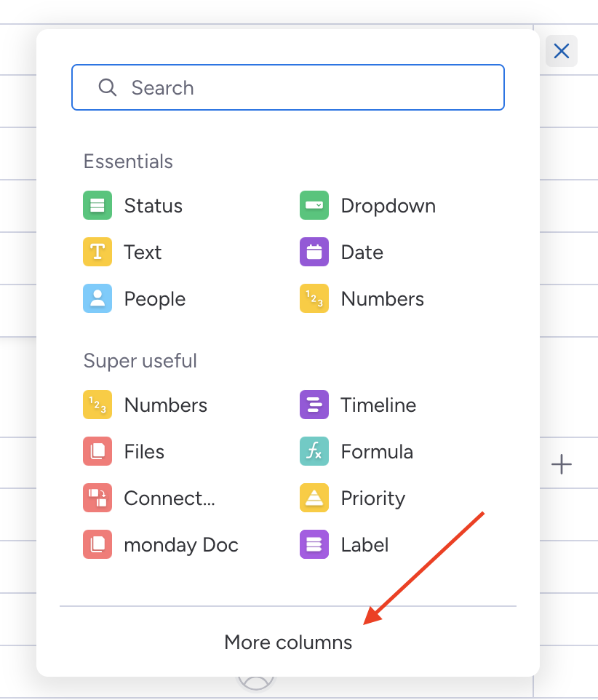
Task: Open More columns at the bottom
Action: point(288,643)
